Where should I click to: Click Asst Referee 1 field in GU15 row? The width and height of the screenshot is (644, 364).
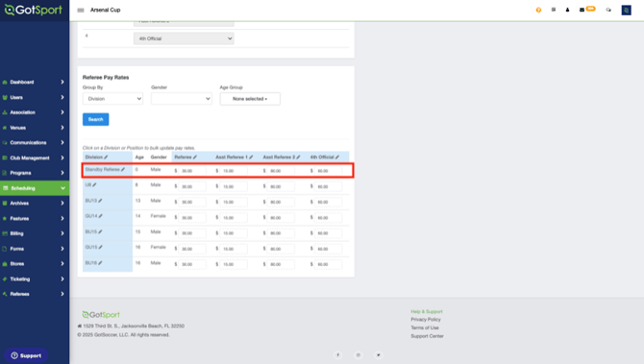tap(234, 249)
